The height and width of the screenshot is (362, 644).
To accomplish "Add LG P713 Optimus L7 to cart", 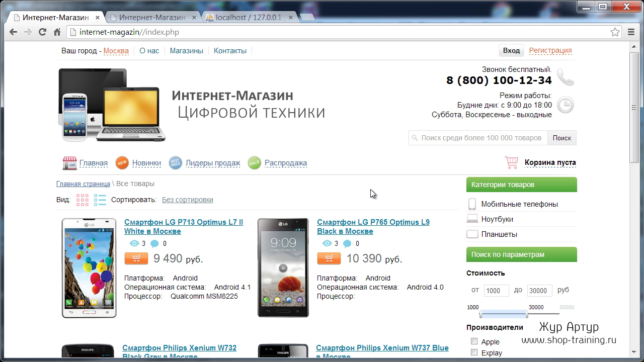I will point(136,258).
